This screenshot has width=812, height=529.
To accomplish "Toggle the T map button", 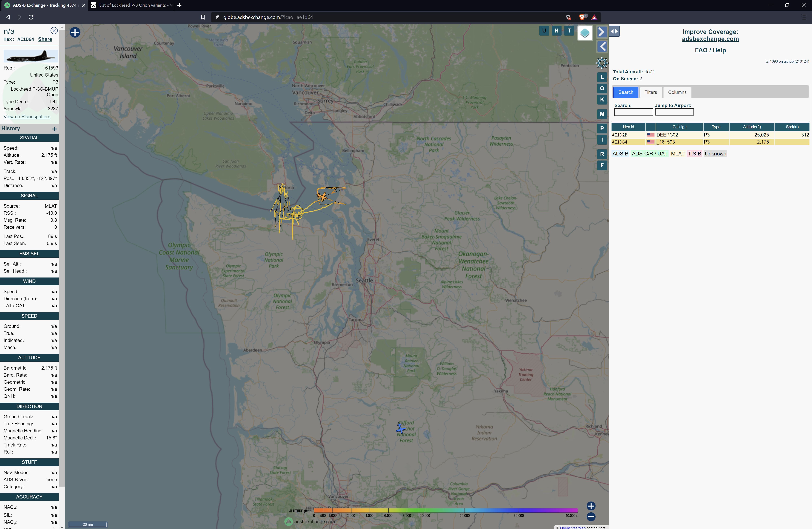I will [569, 31].
